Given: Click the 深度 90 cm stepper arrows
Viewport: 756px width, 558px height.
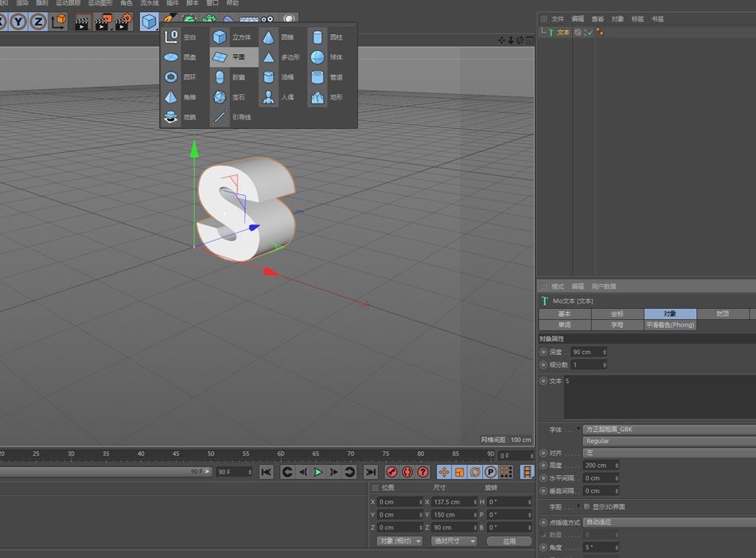Looking at the screenshot, I should (604, 352).
